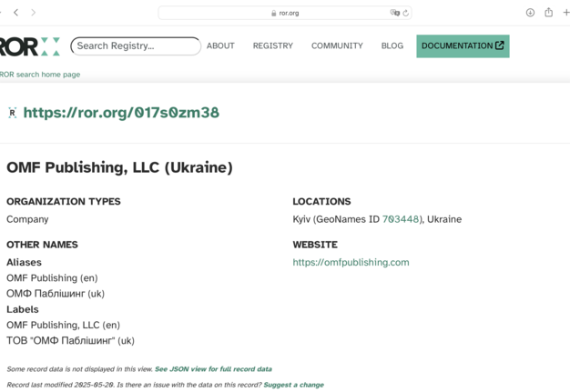Image resolution: width=570 pixels, height=392 pixels.
Task: Open the https://ror.org/017s0zm38 link
Action: tap(121, 113)
